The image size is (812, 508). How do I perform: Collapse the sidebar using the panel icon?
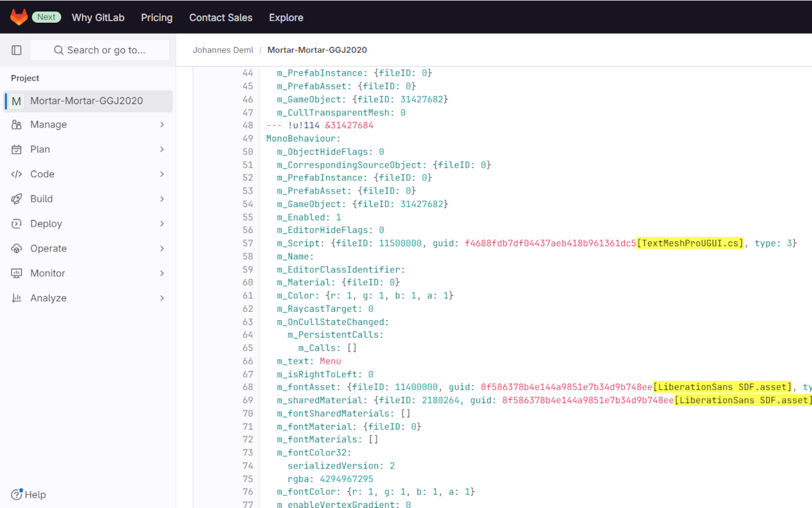click(x=16, y=50)
